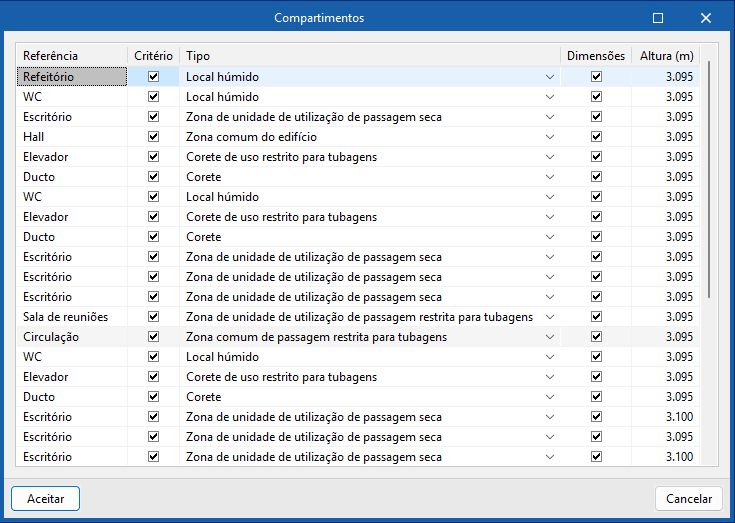Select the Refeitório reference cell
The image size is (735, 523).
72,77
